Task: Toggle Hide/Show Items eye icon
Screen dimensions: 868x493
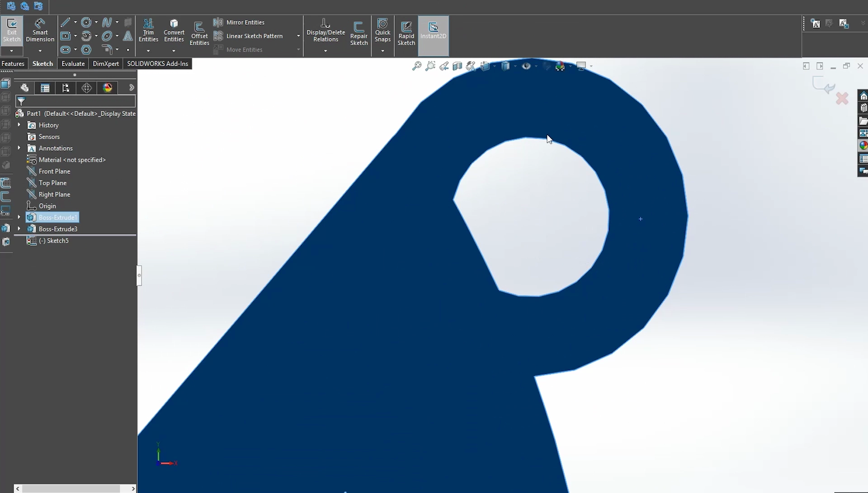Action: (526, 66)
